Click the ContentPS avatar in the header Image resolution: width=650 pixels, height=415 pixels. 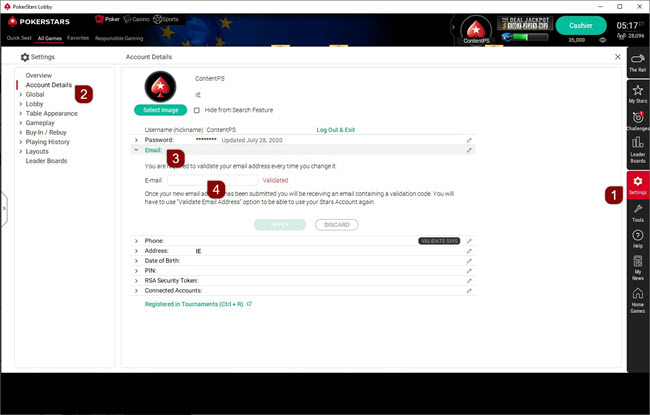476,30
